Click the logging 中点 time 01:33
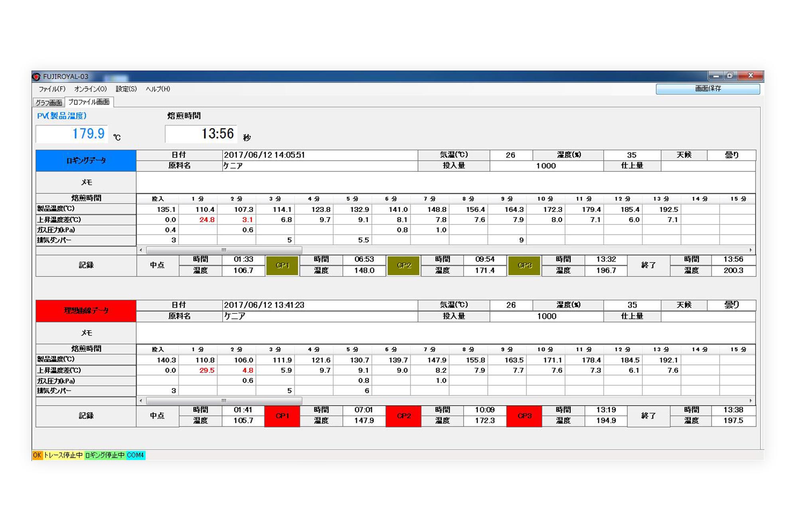 click(x=243, y=259)
